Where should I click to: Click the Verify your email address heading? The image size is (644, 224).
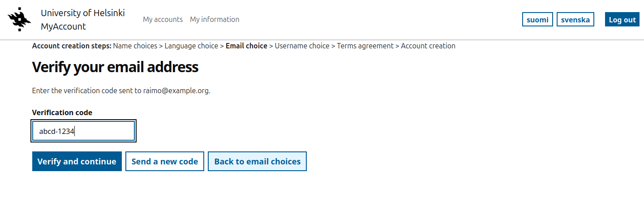115,67
